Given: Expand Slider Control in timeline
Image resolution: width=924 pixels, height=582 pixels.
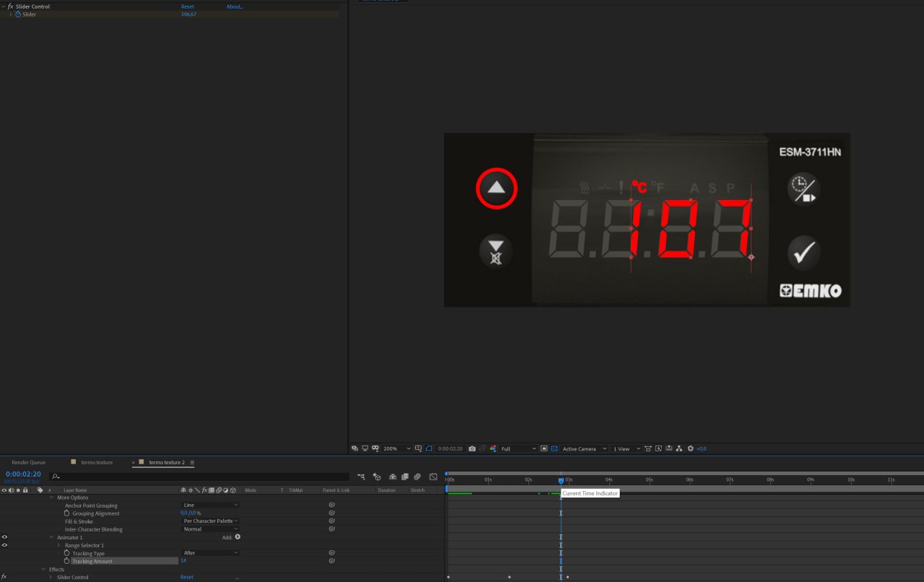Looking at the screenshot, I should [51, 577].
